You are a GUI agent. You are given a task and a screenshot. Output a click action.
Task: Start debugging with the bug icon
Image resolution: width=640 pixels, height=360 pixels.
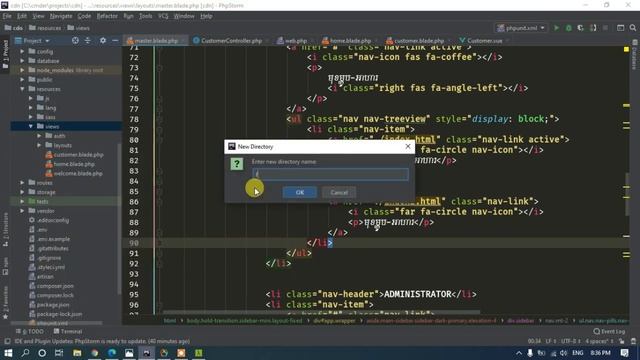click(x=569, y=28)
